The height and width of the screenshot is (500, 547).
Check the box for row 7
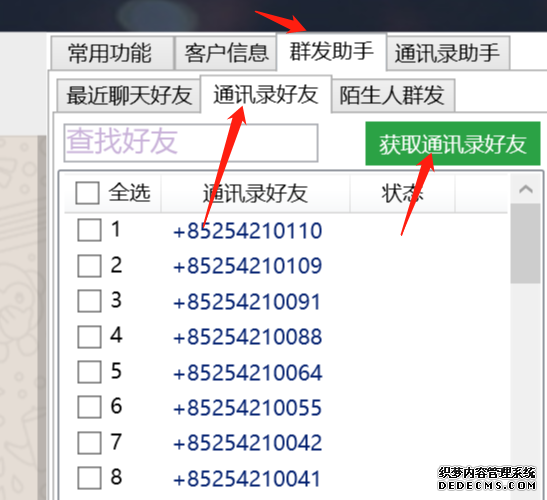coord(89,443)
